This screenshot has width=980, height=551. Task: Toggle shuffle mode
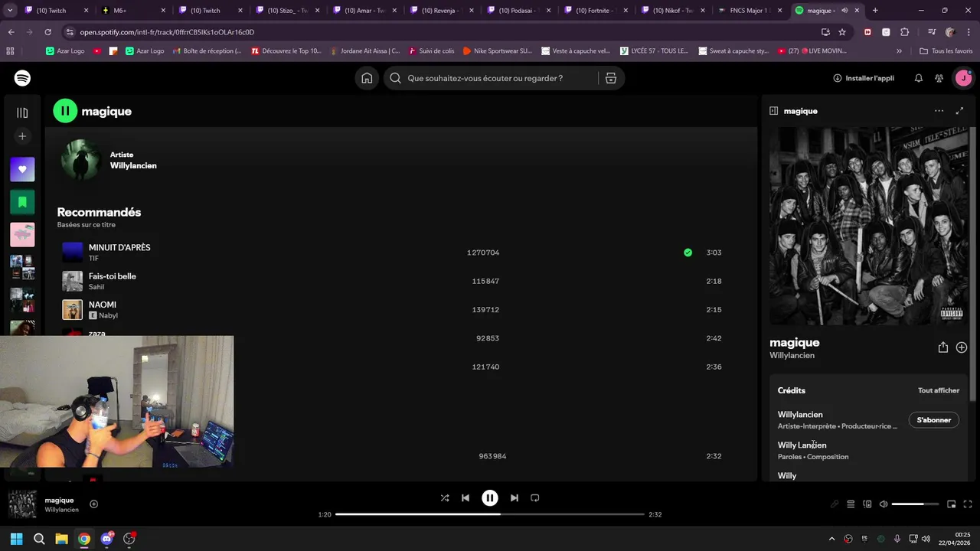(x=445, y=497)
